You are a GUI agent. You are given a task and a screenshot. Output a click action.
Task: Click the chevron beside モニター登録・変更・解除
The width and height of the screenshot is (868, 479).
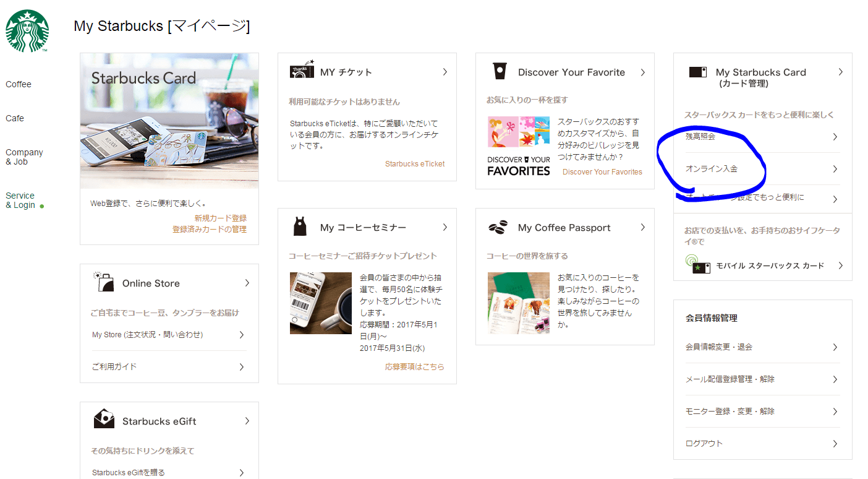(x=835, y=412)
